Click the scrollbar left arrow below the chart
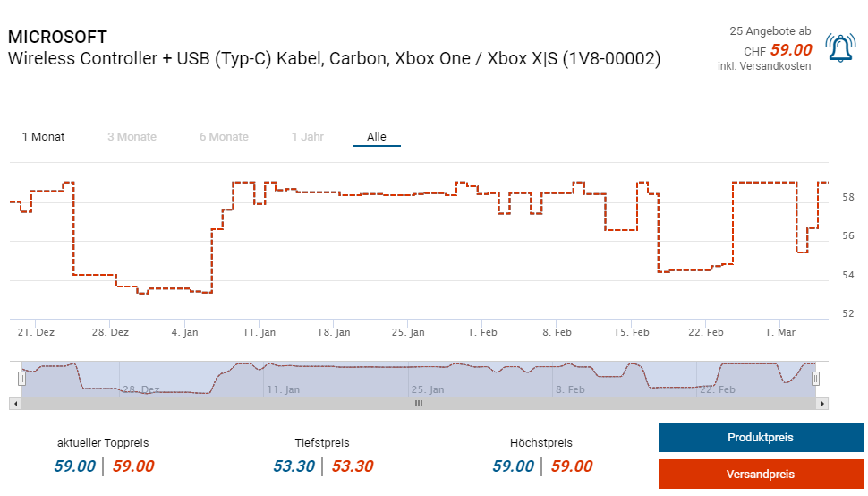868x496 pixels. [x=13, y=403]
